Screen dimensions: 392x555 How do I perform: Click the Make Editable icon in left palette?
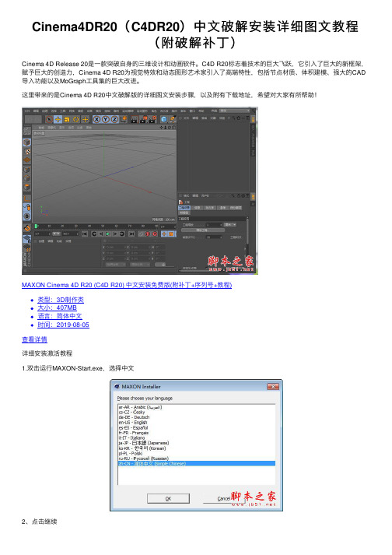click(27, 132)
